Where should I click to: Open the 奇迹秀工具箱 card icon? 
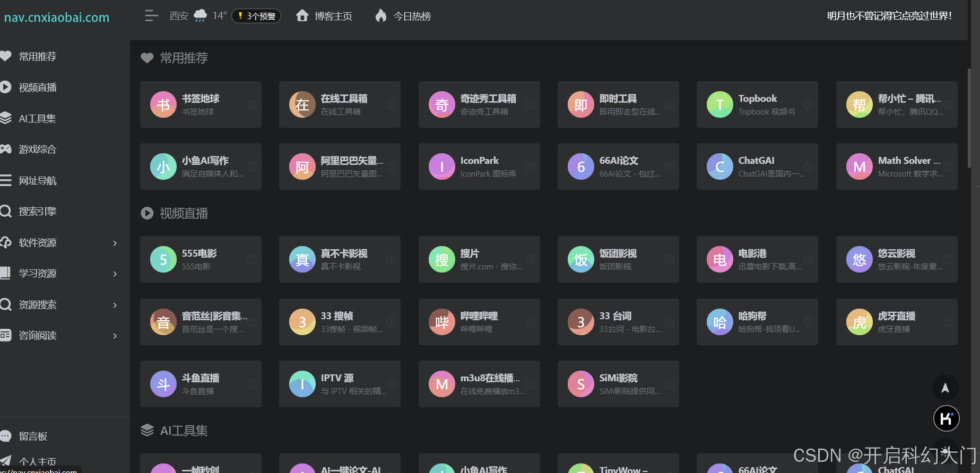click(442, 104)
